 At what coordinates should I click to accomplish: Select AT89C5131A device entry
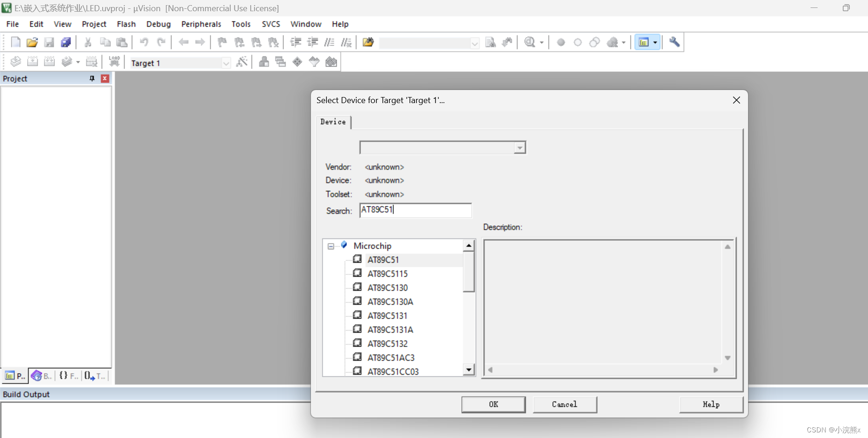click(390, 330)
